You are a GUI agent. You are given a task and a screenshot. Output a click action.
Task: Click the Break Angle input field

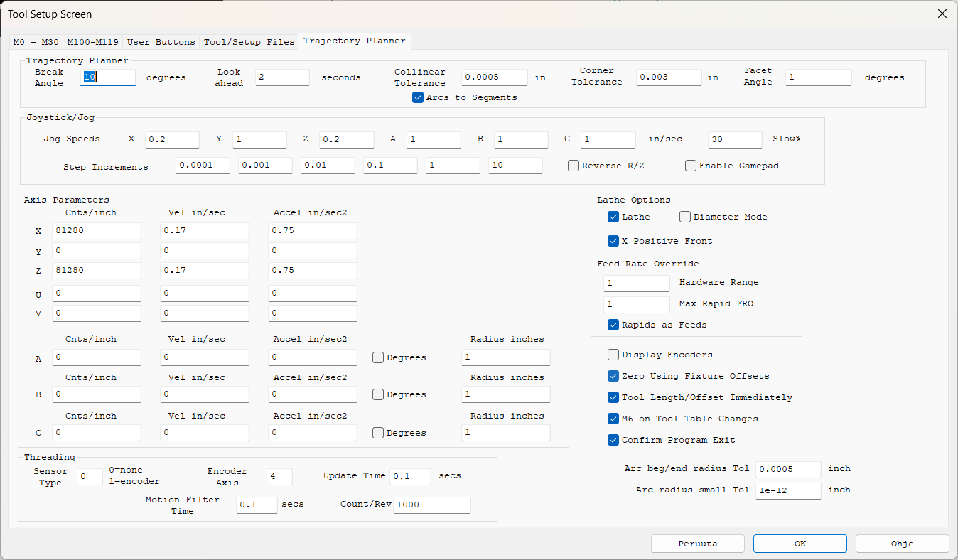tap(108, 77)
